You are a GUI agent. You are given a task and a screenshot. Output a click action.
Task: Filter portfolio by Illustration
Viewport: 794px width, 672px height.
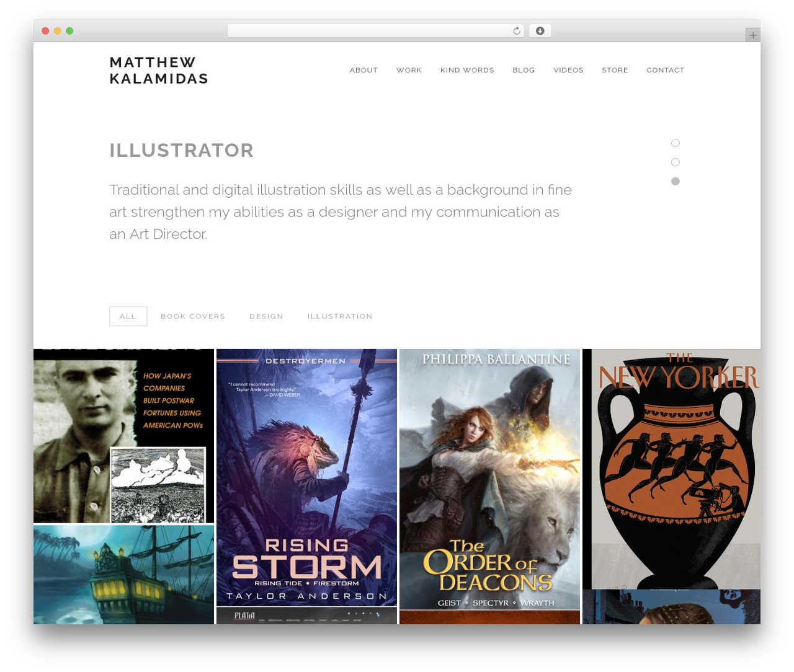[340, 316]
